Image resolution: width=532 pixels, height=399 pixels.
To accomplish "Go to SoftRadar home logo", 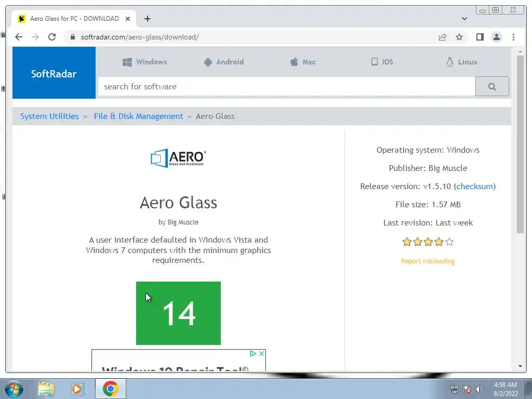I will 54,73.
